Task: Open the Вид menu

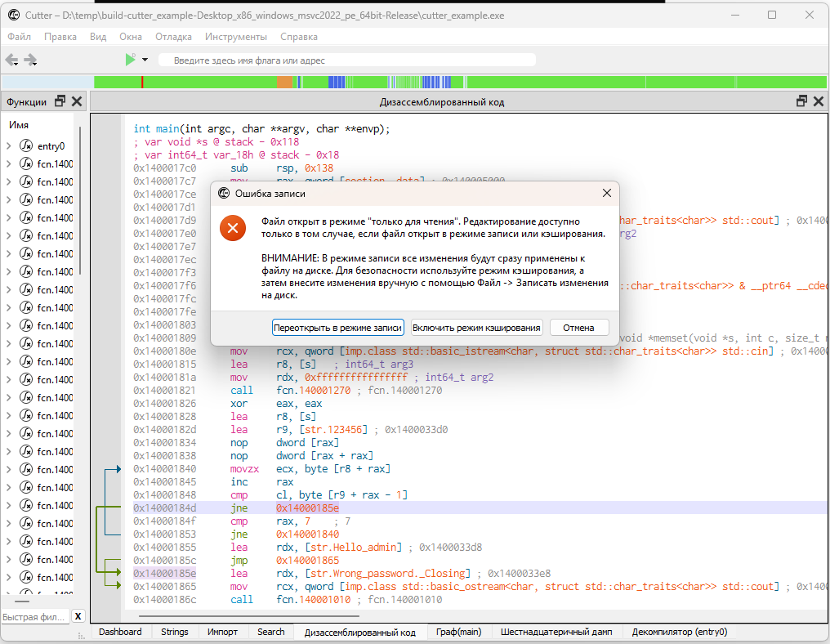Action: [x=98, y=37]
